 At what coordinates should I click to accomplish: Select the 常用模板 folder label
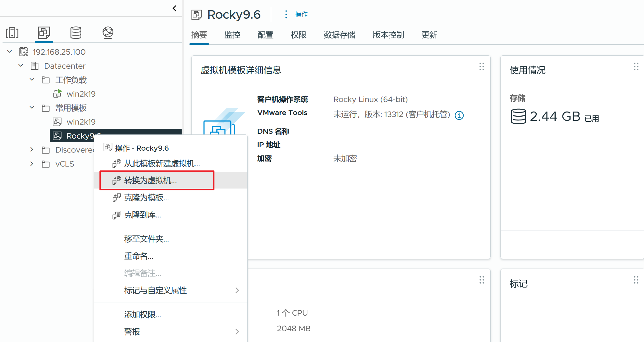click(x=71, y=108)
